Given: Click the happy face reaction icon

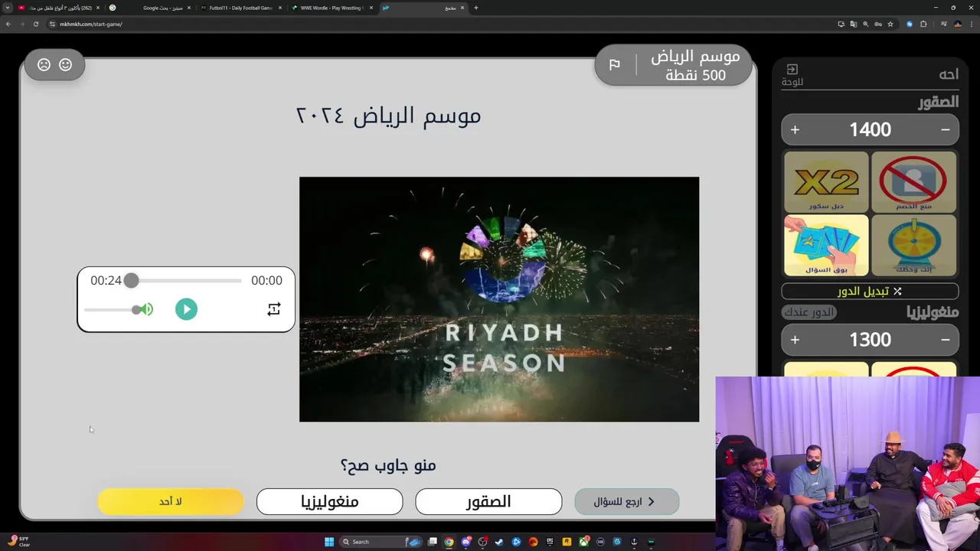Looking at the screenshot, I should (x=66, y=65).
